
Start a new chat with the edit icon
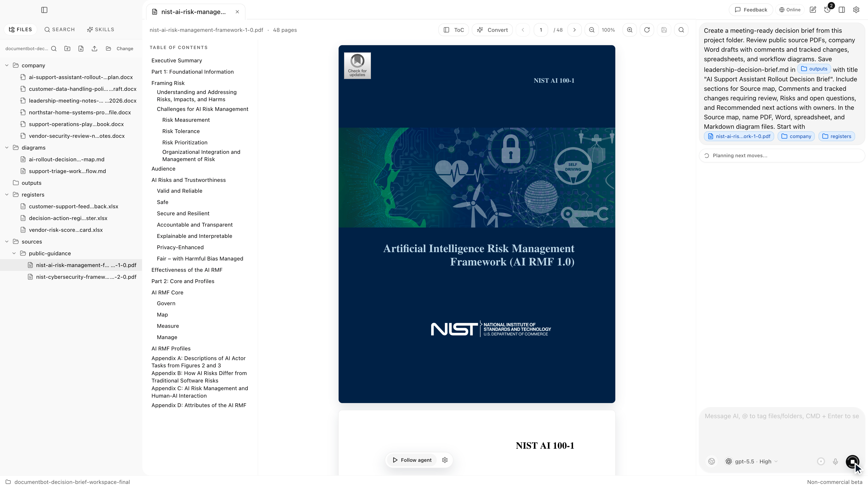tap(813, 10)
